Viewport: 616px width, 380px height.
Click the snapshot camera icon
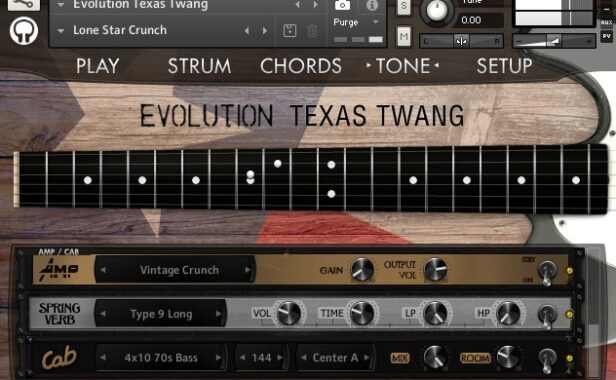point(343,5)
